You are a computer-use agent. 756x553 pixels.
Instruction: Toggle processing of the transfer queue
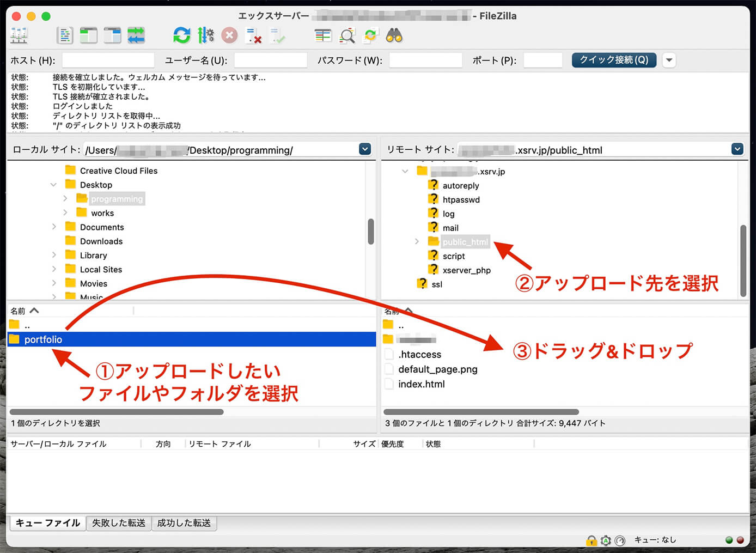[x=206, y=36]
